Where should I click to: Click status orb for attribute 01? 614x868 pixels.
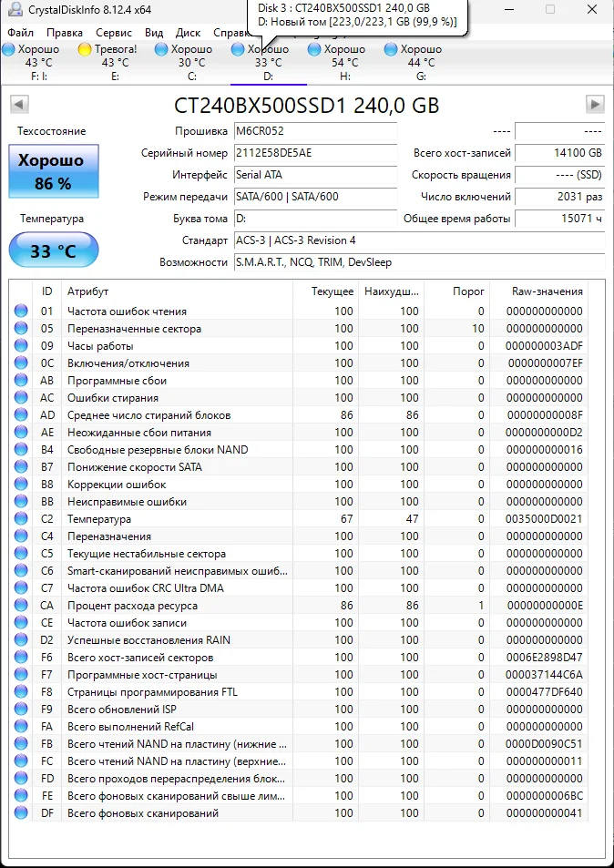(x=21, y=311)
